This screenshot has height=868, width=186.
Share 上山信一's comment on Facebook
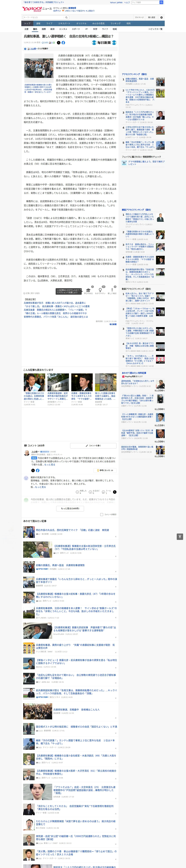[x=38, y=470]
